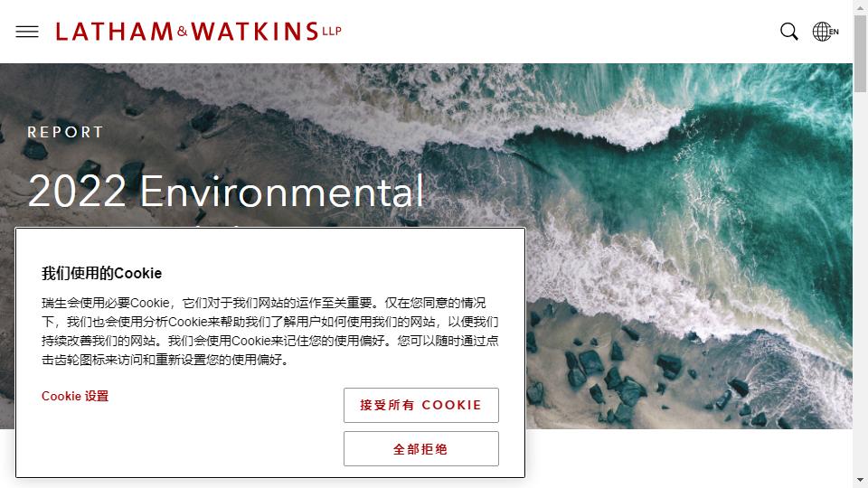Reject all cookies with 全部拒绝

click(421, 449)
